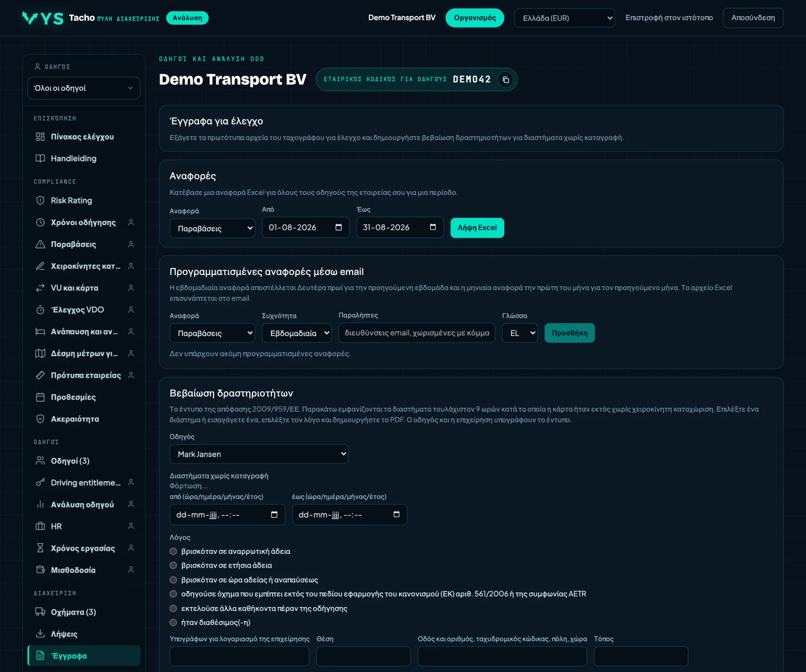This screenshot has width=806, height=672.
Task: Open the Έλεγχος VDO stopwatch icon
Action: coord(40,310)
